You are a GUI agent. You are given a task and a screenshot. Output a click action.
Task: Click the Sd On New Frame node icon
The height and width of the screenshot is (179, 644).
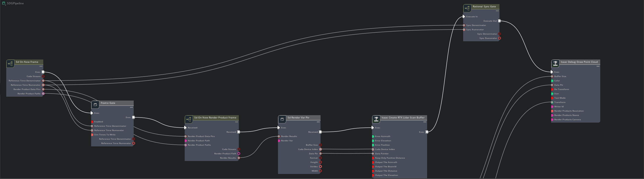[x=10, y=64]
